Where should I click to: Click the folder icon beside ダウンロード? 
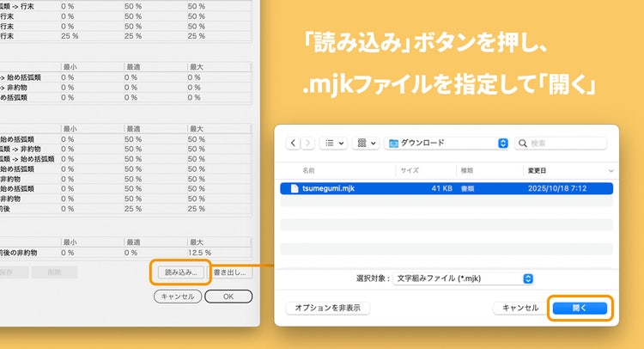click(x=393, y=143)
